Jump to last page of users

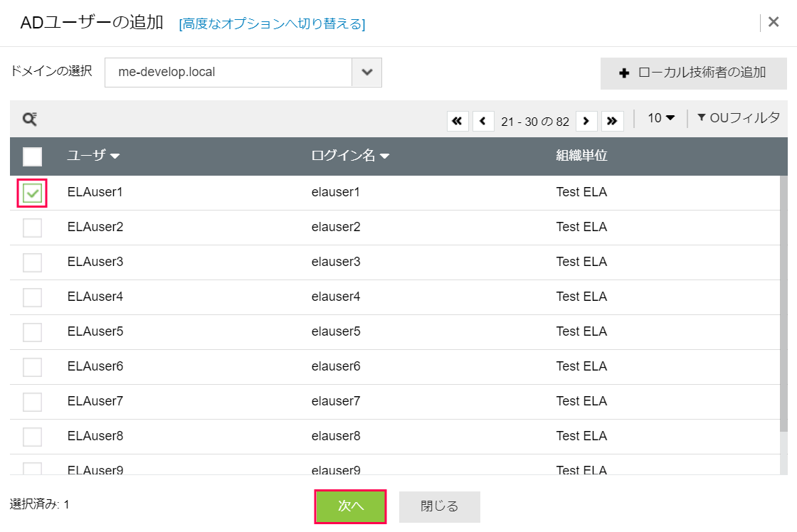[x=612, y=121]
